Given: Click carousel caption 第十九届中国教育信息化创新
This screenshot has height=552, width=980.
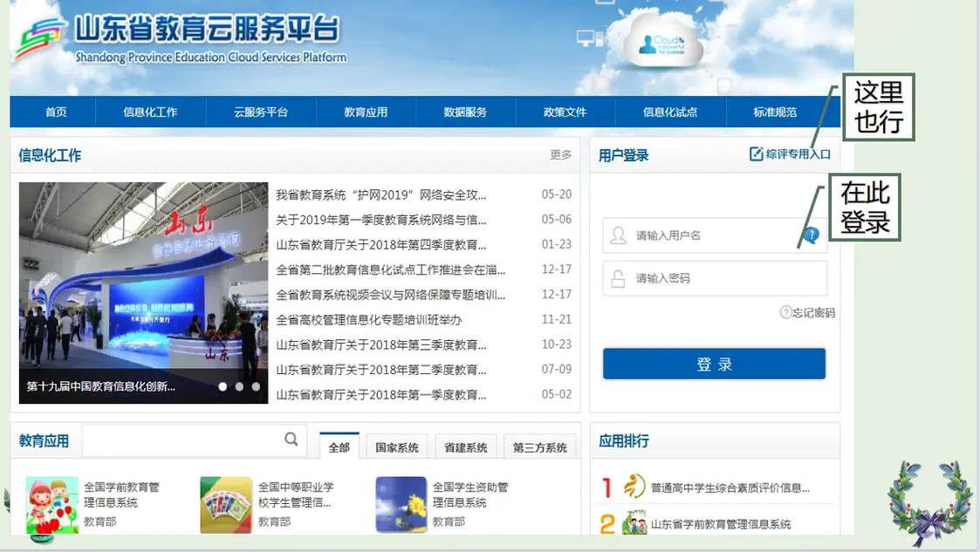Looking at the screenshot, I should coord(100,386).
